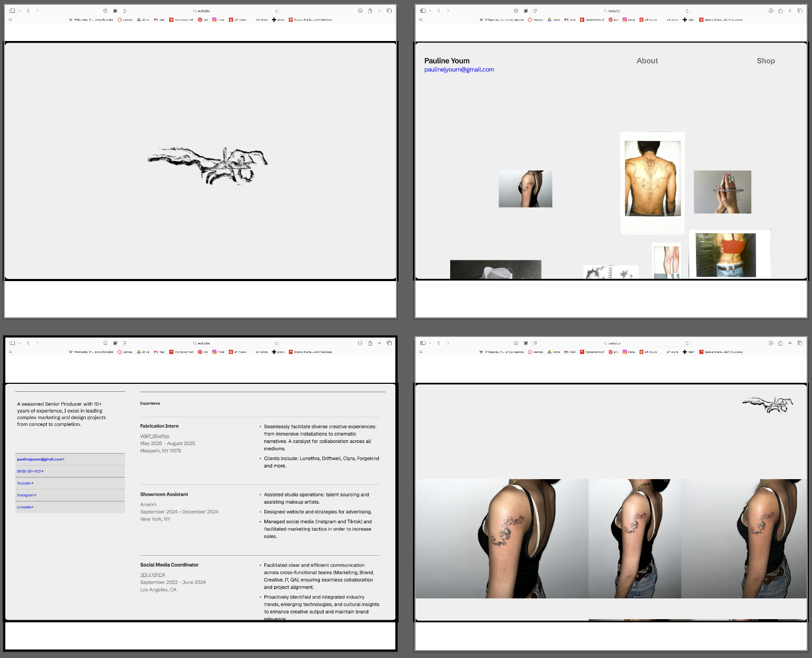Open the About page link
This screenshot has height=658, width=812.
click(647, 61)
